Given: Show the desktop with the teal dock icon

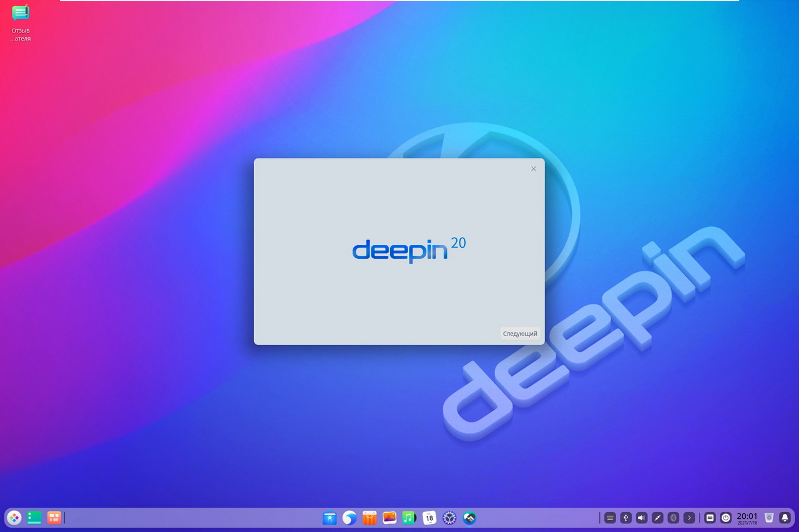Looking at the screenshot, I should pyautogui.click(x=34, y=518).
